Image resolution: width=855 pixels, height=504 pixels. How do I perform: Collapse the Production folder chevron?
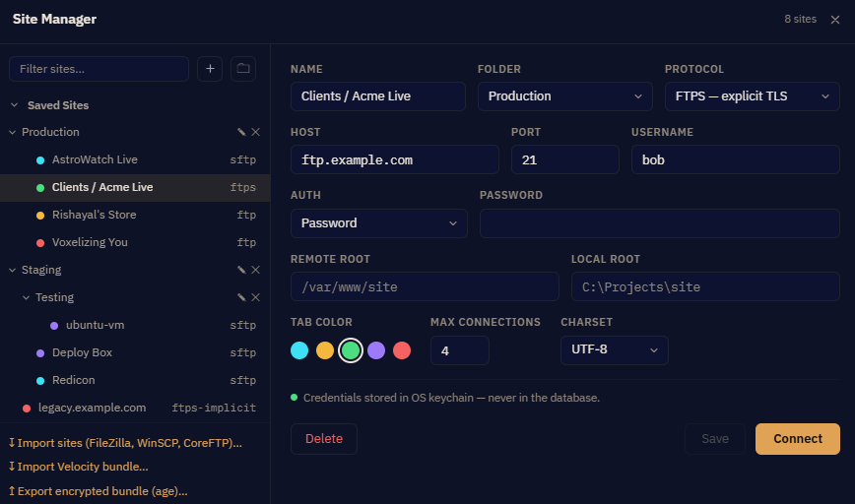click(x=12, y=132)
